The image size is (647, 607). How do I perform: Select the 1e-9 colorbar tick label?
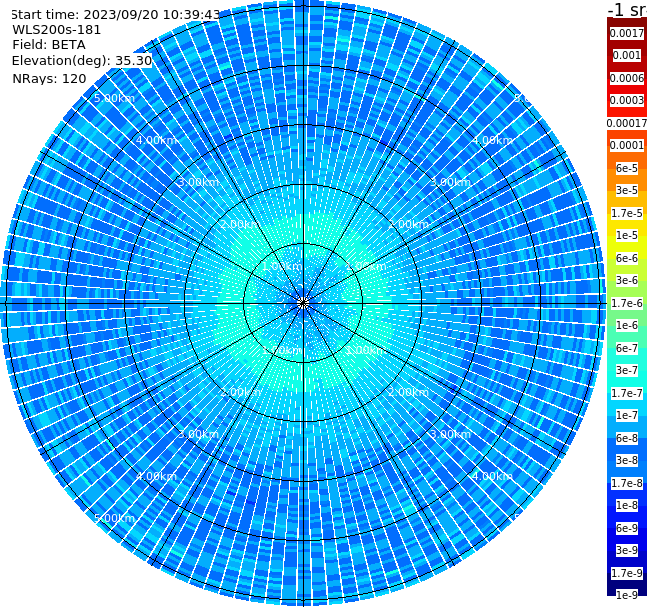627,595
